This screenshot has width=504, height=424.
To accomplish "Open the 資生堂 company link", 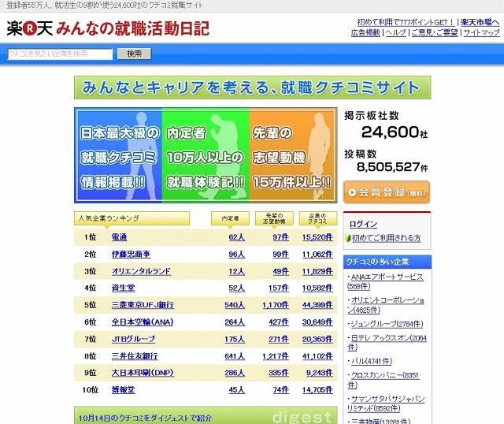I will [123, 288].
